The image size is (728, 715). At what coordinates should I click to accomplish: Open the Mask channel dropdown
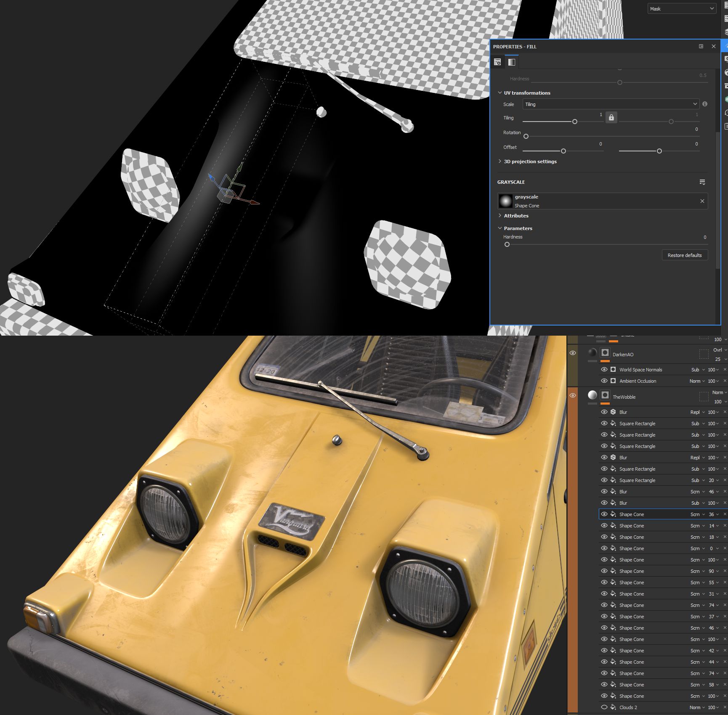click(x=682, y=8)
